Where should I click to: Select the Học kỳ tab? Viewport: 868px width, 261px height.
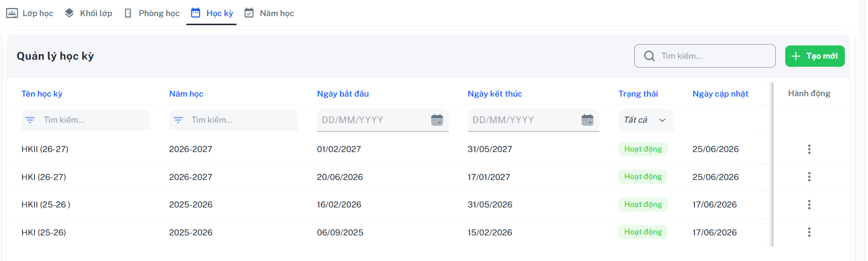coord(211,13)
